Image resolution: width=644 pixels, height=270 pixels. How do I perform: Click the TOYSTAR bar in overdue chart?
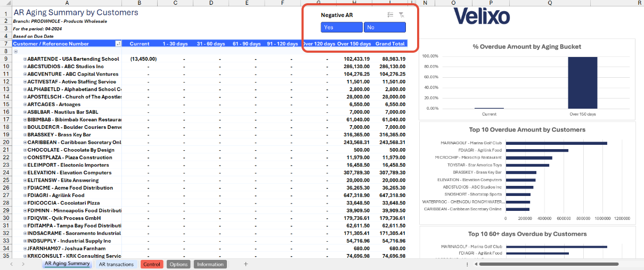(x=527, y=165)
